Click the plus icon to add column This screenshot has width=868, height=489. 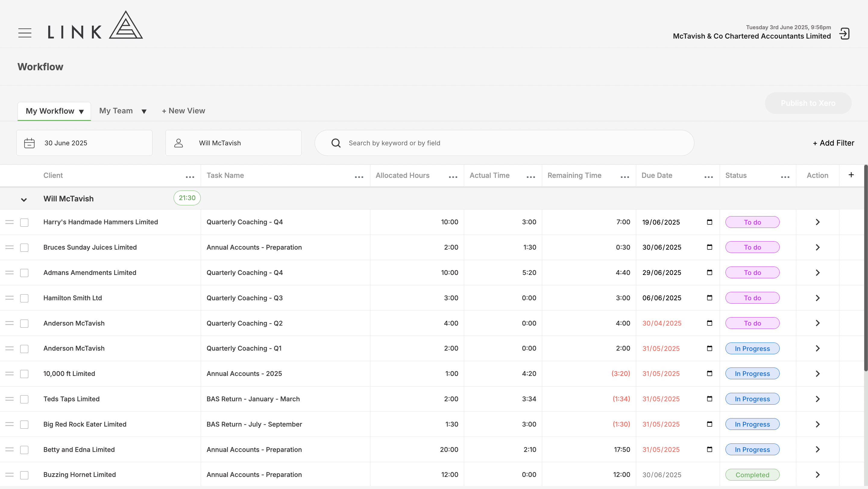click(x=851, y=175)
